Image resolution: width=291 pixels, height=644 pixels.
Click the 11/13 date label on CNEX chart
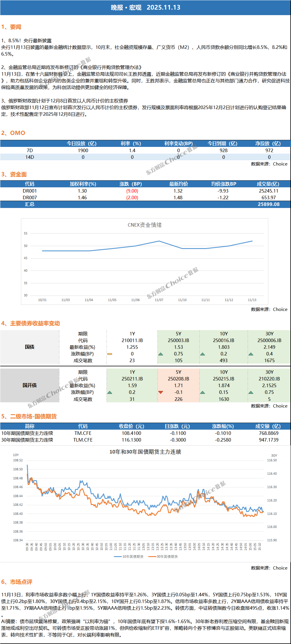point(252,300)
